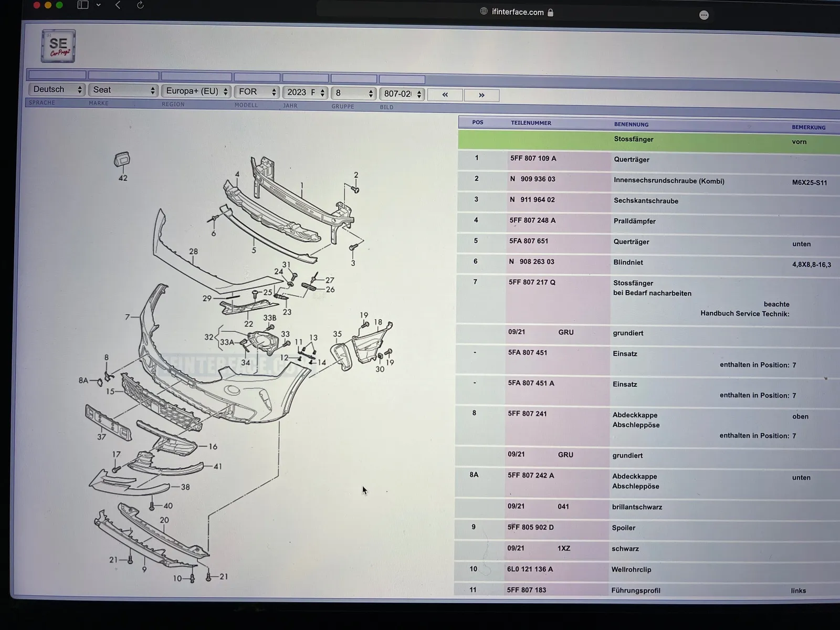
Task: Click the ifinterface.com address bar
Action: pyautogui.click(x=517, y=12)
